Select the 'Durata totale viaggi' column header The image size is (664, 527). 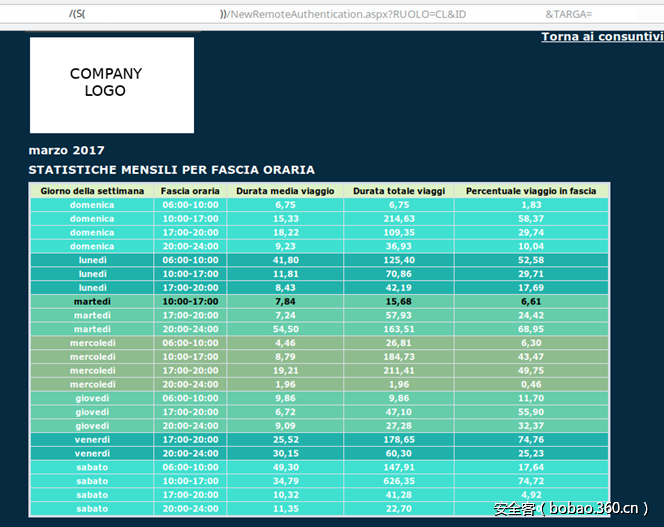[398, 191]
